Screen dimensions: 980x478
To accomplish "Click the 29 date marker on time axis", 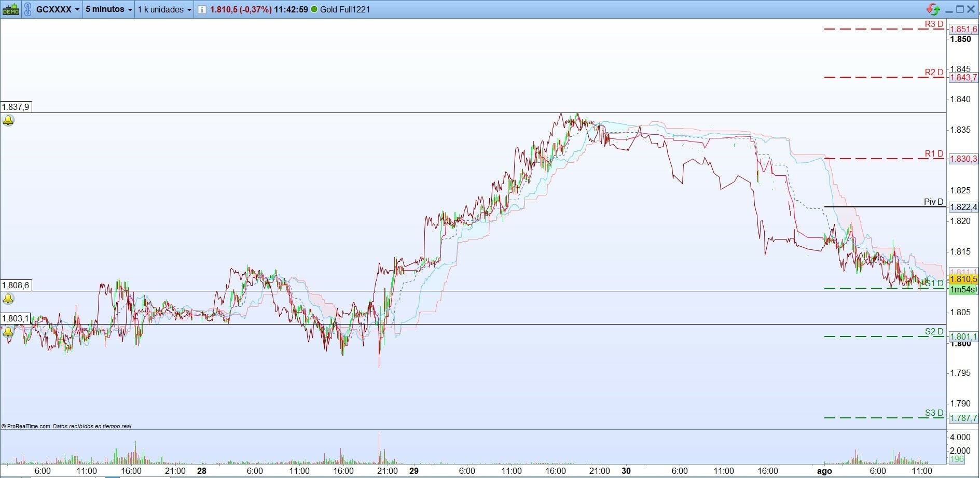I will pyautogui.click(x=414, y=471).
